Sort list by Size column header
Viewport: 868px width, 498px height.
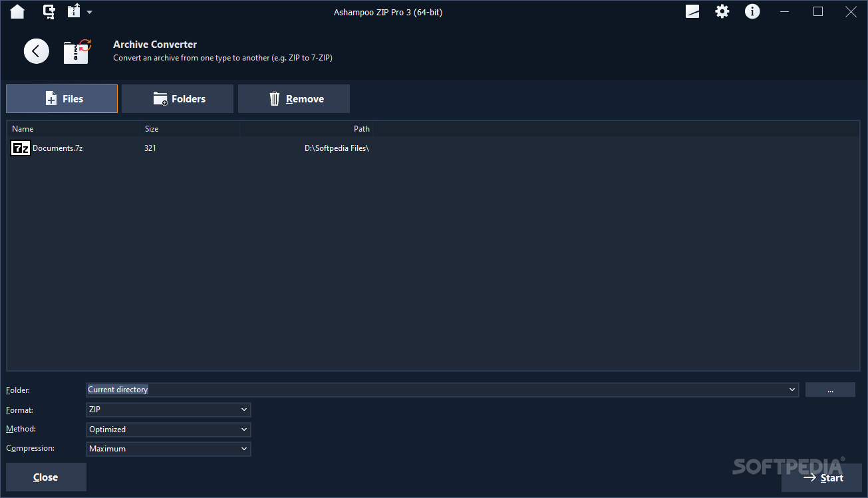pos(190,129)
